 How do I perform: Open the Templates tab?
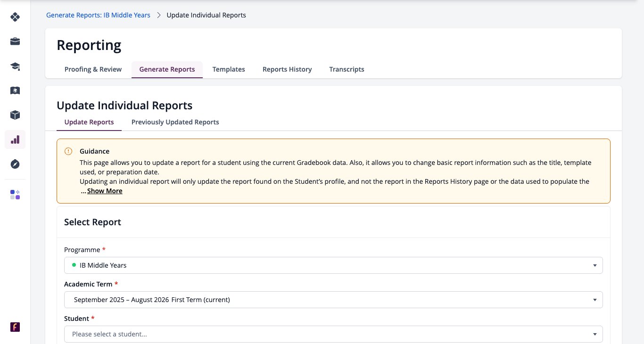coord(229,69)
